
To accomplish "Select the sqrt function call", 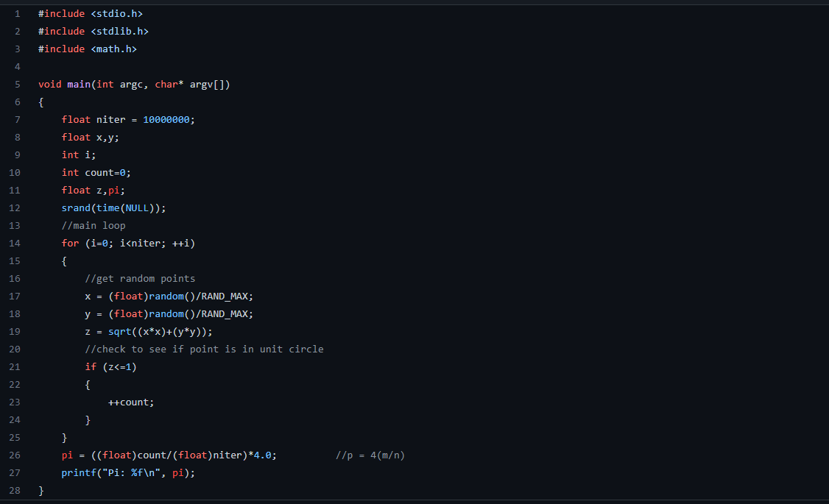I will (x=121, y=331).
